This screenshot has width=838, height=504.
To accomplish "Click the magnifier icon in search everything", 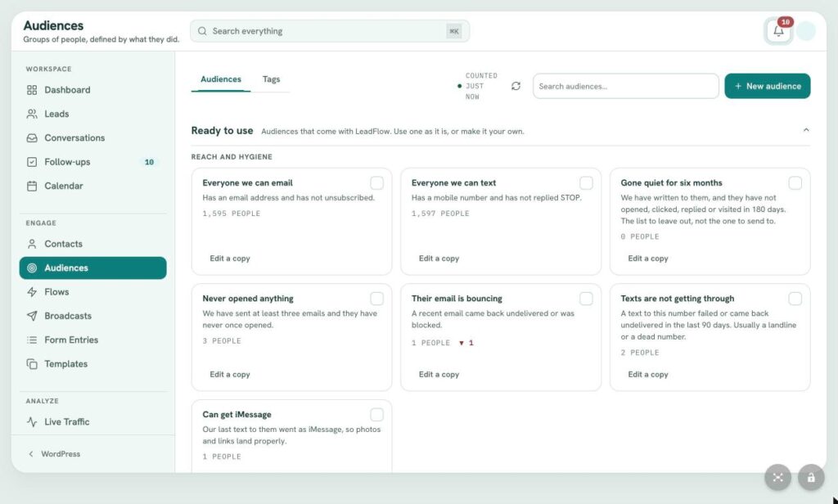I will [x=202, y=31].
